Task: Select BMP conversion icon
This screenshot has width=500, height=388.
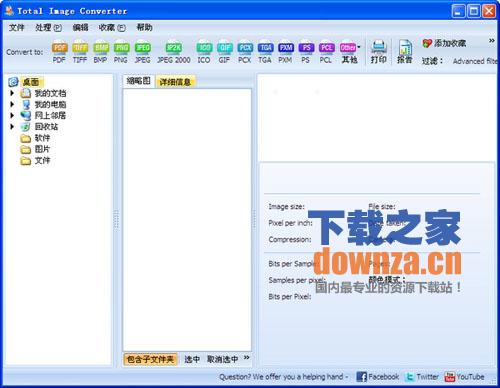Action: tap(101, 52)
